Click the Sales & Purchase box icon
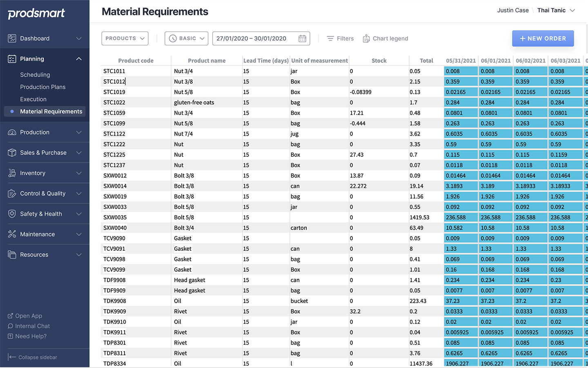Viewport: 588px width, 368px height. [x=12, y=153]
